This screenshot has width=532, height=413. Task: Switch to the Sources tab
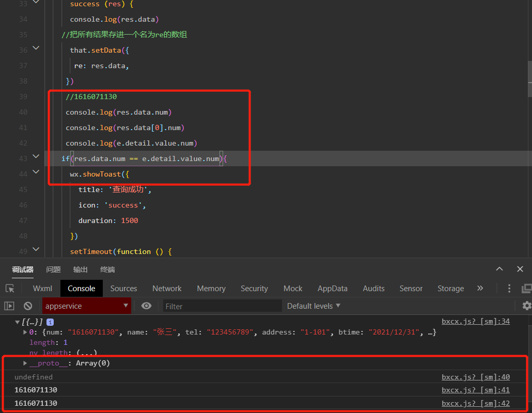coord(123,288)
